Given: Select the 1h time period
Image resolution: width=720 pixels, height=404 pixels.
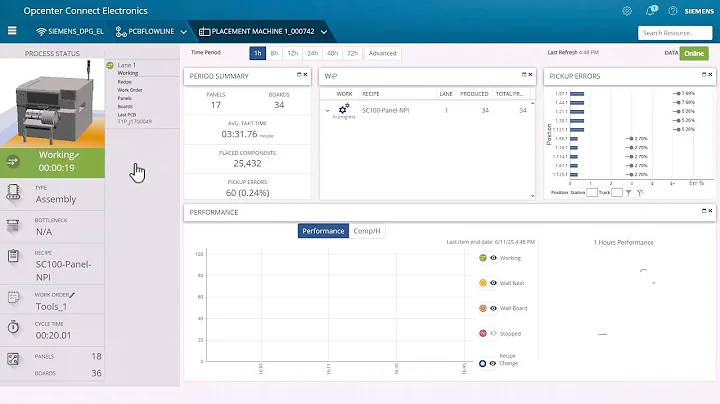Looking at the screenshot, I should [x=258, y=53].
